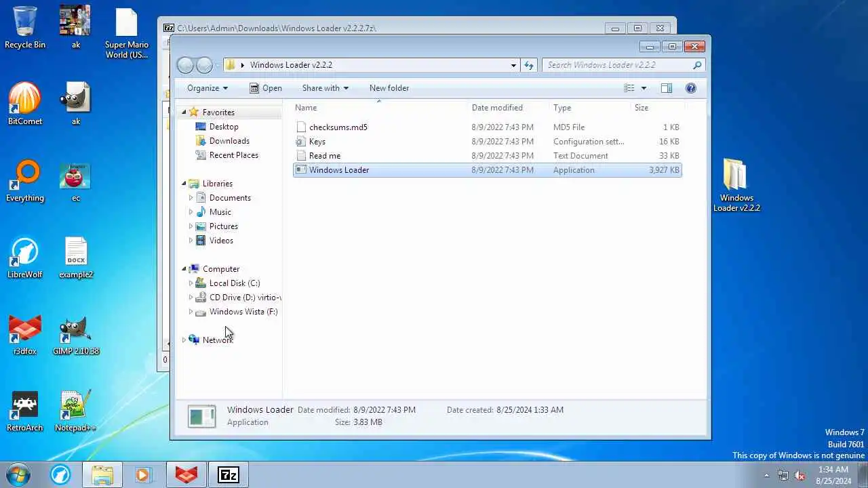Open r3dfox from the taskbar

coord(186,474)
